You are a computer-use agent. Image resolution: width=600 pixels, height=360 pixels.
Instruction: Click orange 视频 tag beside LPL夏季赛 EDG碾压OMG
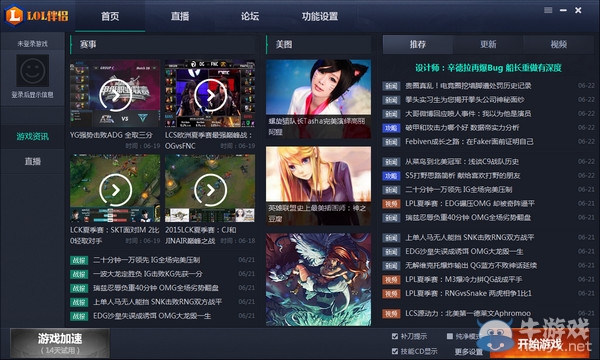coord(391,204)
